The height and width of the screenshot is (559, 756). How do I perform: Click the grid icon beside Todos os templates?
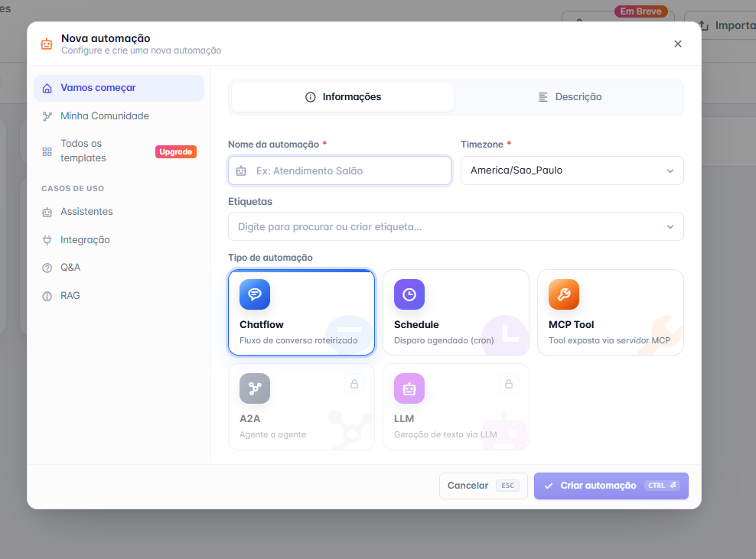[47, 152]
